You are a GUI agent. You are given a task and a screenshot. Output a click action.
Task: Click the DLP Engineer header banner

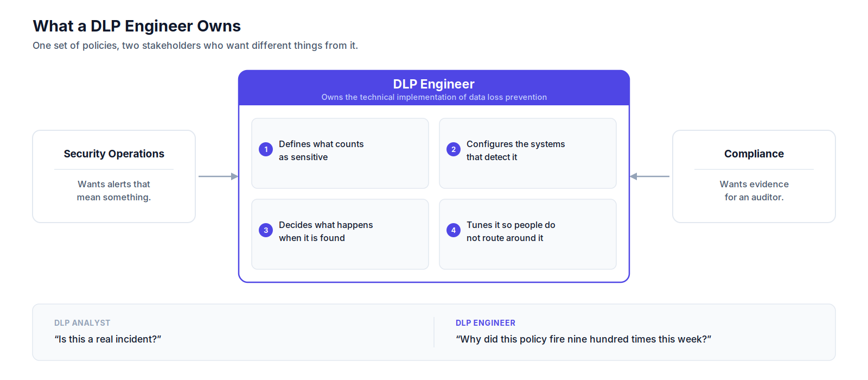[x=434, y=88]
